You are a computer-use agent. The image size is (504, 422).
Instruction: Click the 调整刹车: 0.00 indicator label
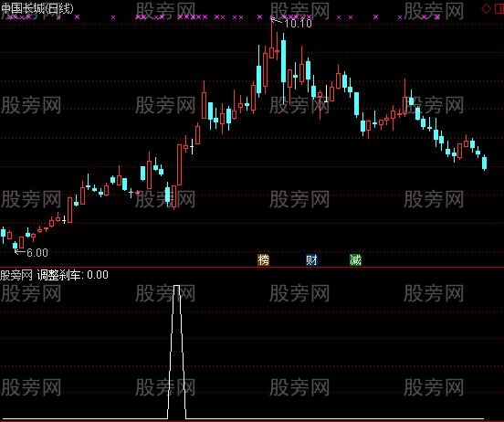73,275
